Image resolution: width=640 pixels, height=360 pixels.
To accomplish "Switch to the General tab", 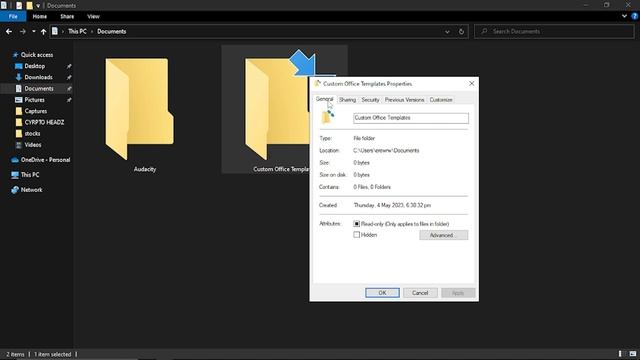I will (x=324, y=99).
